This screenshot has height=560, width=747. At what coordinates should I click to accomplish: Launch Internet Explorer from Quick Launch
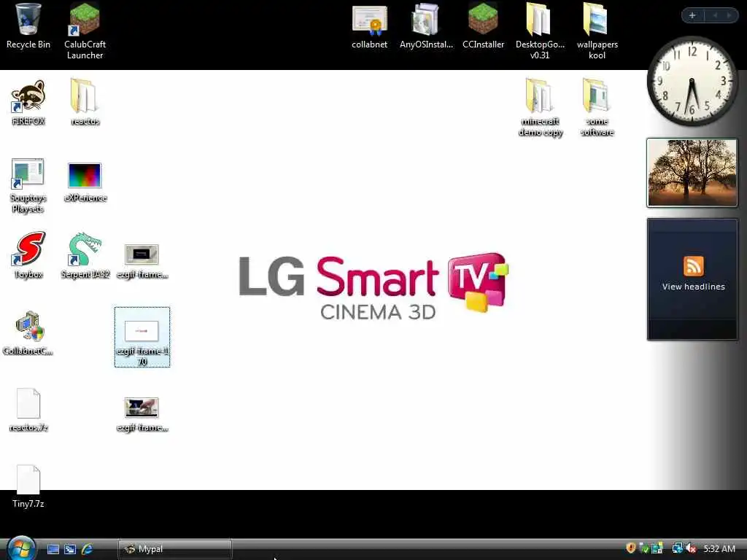pos(88,549)
